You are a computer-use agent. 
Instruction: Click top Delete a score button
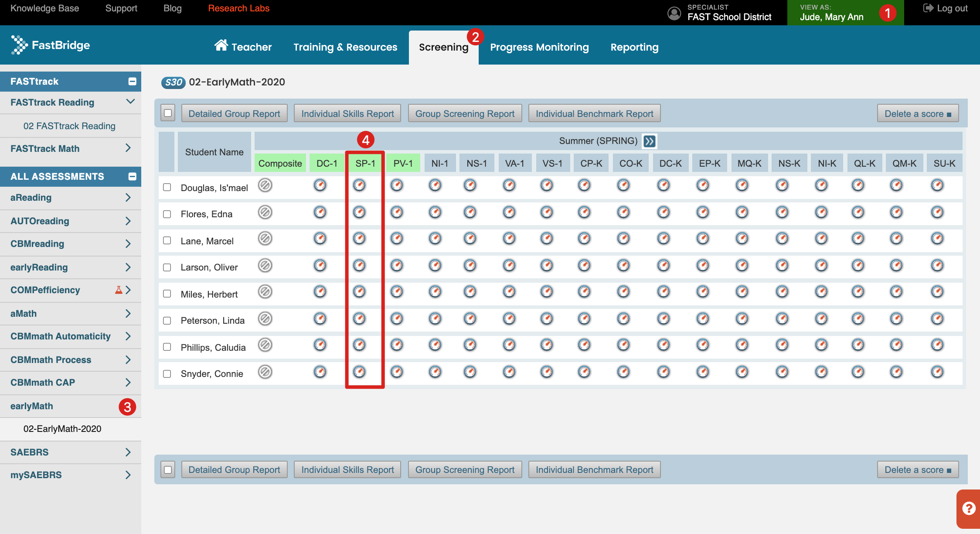[918, 113]
